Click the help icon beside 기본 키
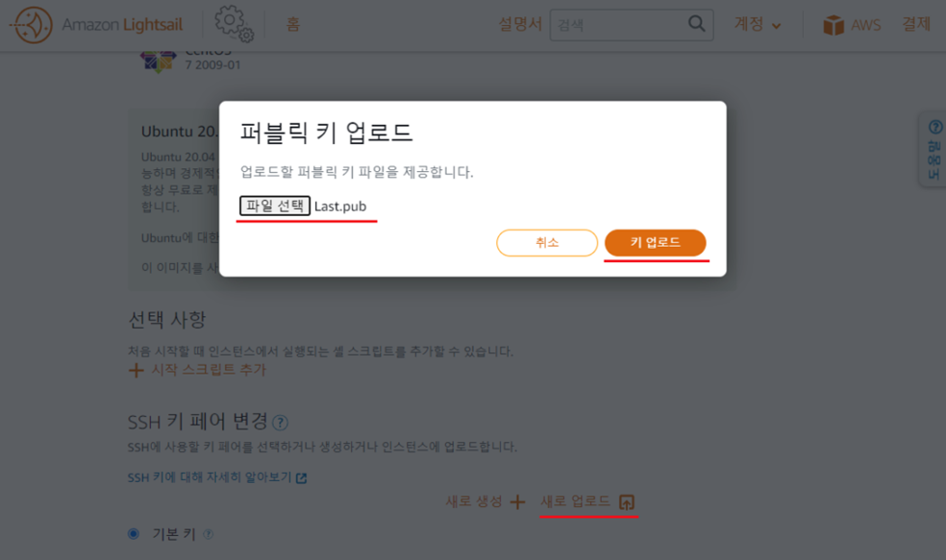 pos(209,534)
